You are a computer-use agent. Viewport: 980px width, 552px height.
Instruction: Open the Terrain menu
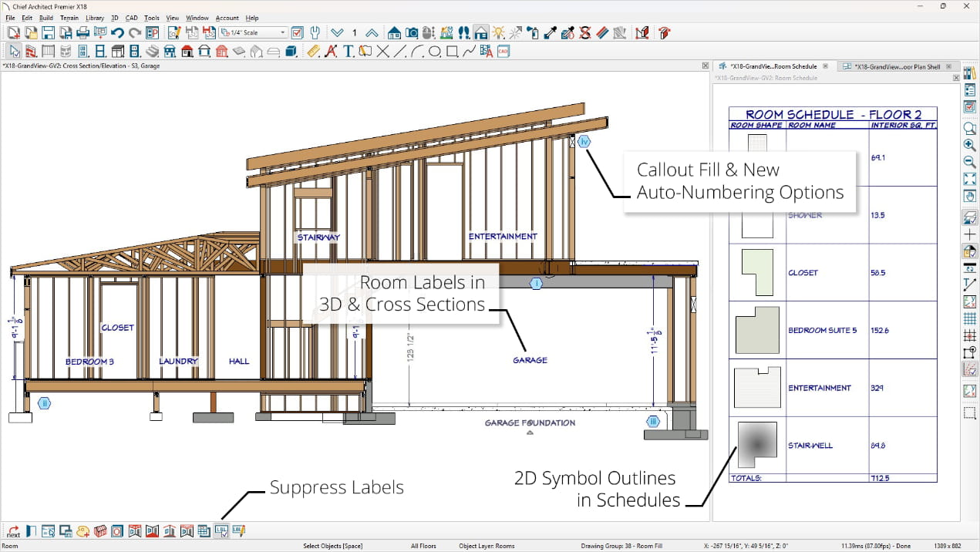[69, 18]
